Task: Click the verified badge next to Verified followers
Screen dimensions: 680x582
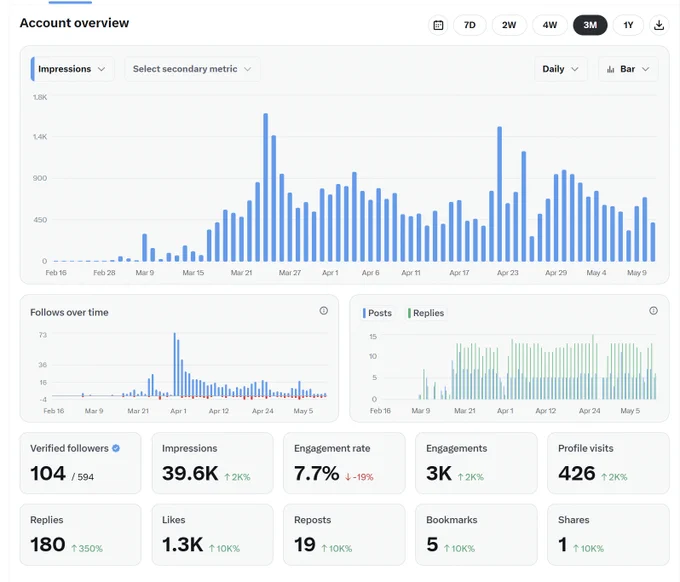Action: [x=116, y=448]
